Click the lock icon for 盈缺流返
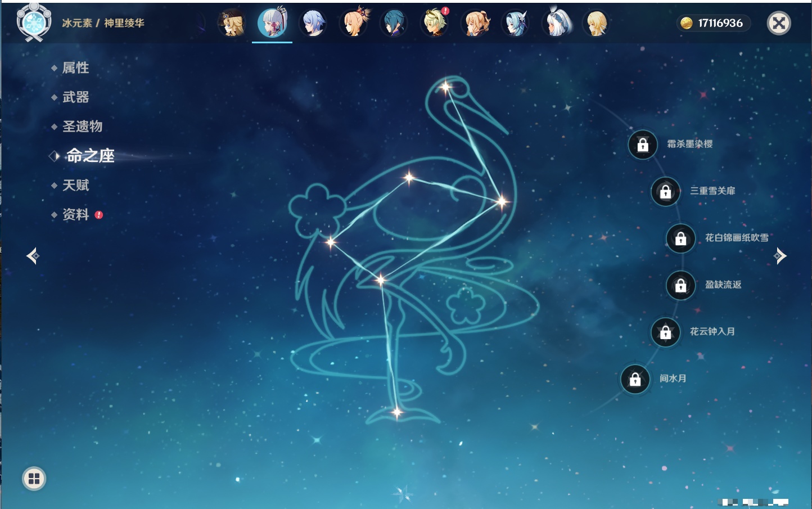Screen dimensions: 812x509 click(x=681, y=285)
